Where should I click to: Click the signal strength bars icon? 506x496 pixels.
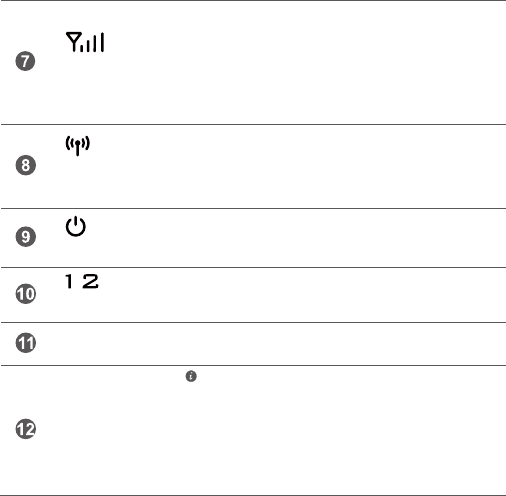pos(85,42)
